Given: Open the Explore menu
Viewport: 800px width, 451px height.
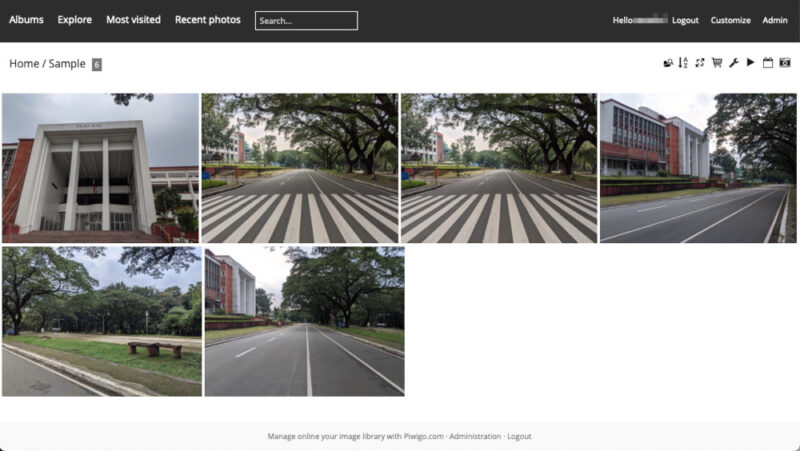Looking at the screenshot, I should pos(74,20).
